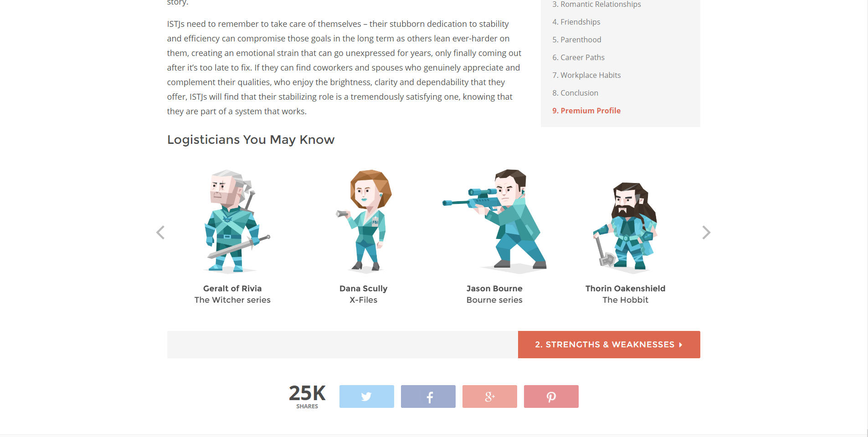This screenshot has width=868, height=437.
Task: Click the 25K shares counter
Action: [307, 396]
